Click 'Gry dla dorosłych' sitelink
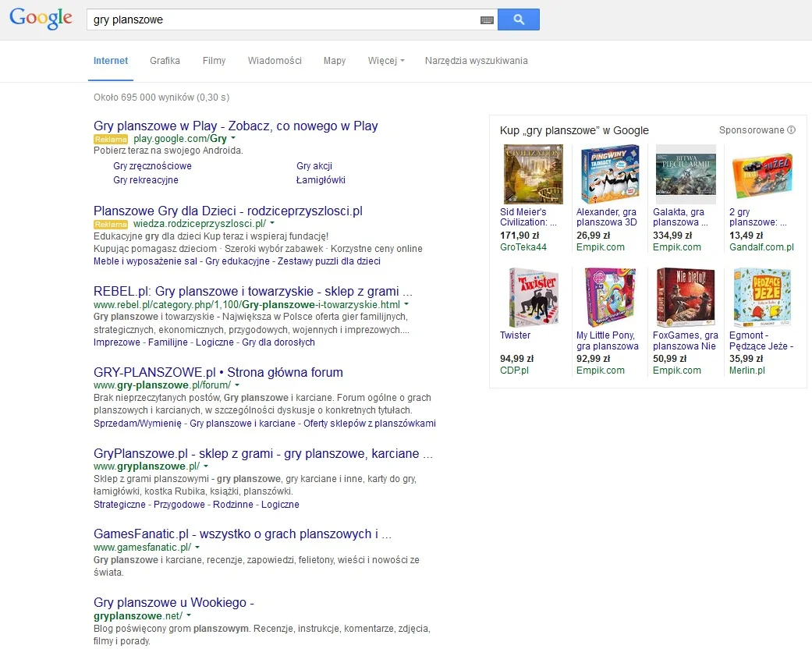The width and height of the screenshot is (812, 656). pyautogui.click(x=278, y=342)
